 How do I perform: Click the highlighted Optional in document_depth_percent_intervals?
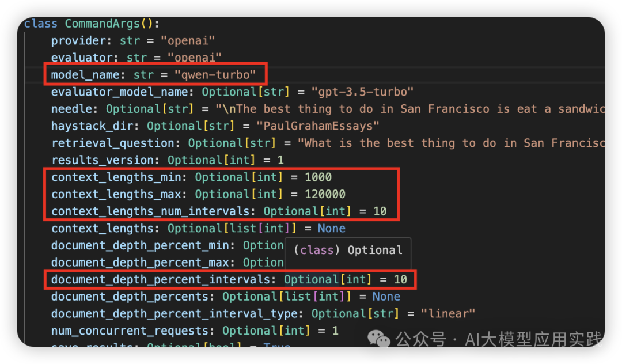point(311,280)
